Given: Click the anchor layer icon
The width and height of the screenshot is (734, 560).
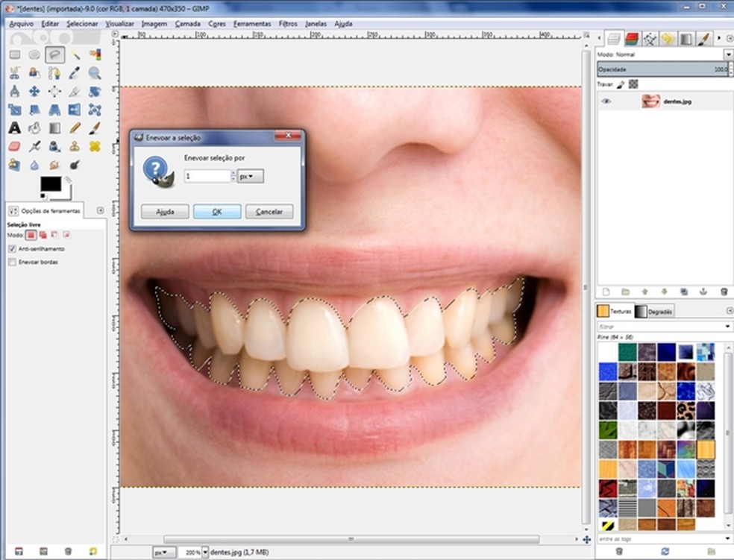Looking at the screenshot, I should click(703, 292).
